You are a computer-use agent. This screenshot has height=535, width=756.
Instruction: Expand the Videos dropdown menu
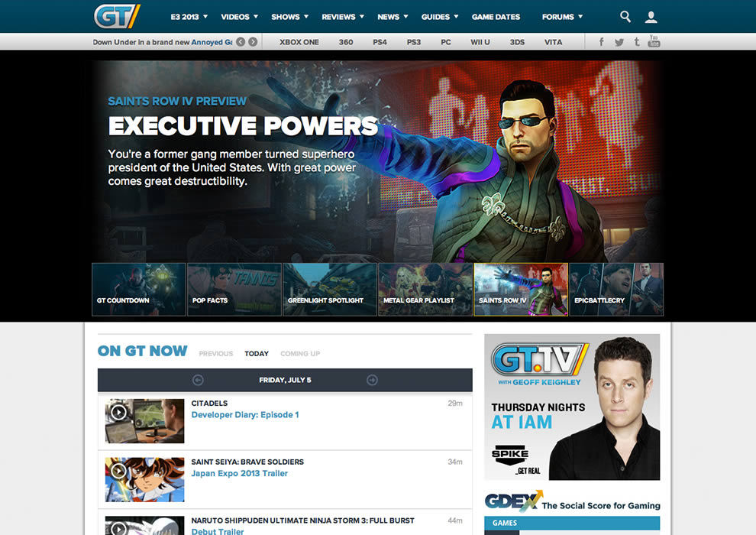[x=239, y=17]
